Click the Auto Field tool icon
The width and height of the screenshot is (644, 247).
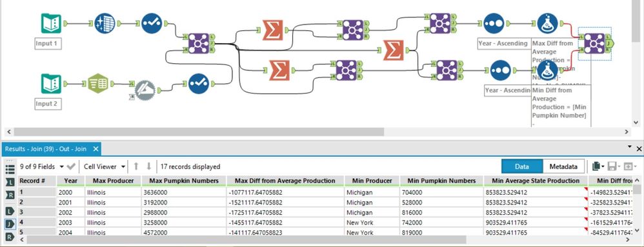click(105, 23)
